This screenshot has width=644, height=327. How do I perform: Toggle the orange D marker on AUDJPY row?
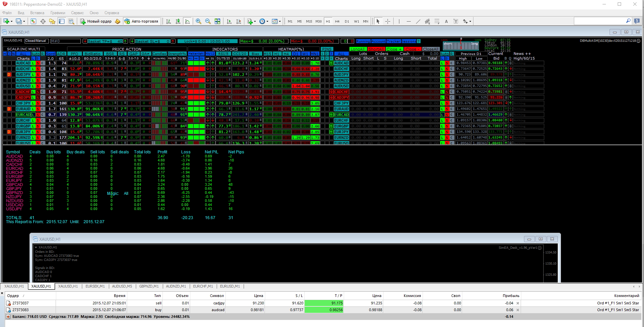[9, 75]
